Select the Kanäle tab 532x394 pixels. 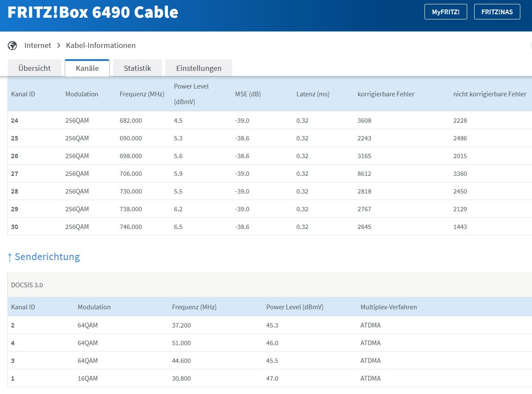tap(87, 68)
